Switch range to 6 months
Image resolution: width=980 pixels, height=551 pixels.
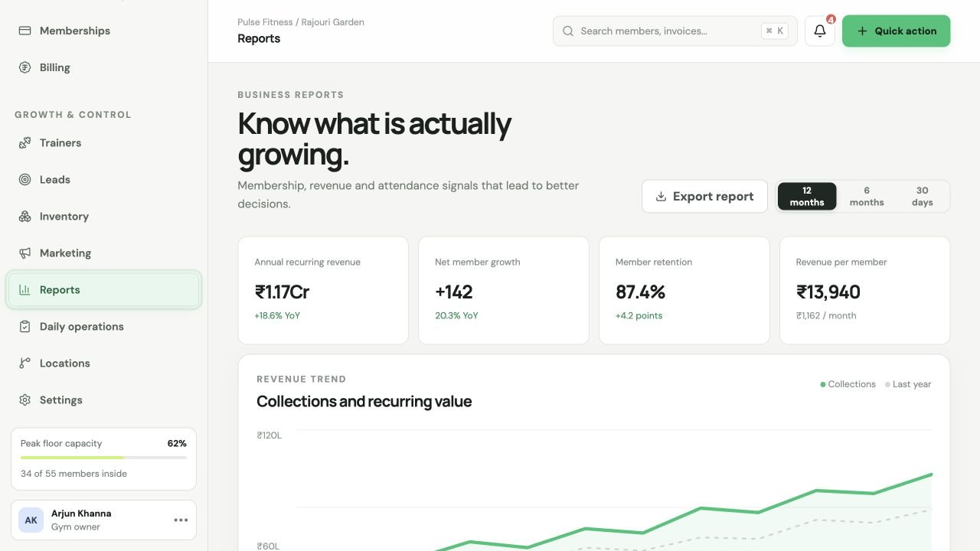coord(867,197)
